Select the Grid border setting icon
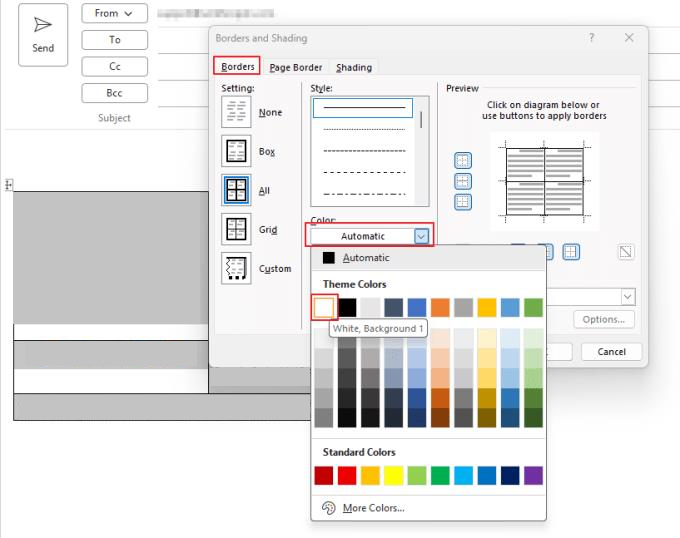This screenshot has width=680, height=538. click(x=236, y=229)
